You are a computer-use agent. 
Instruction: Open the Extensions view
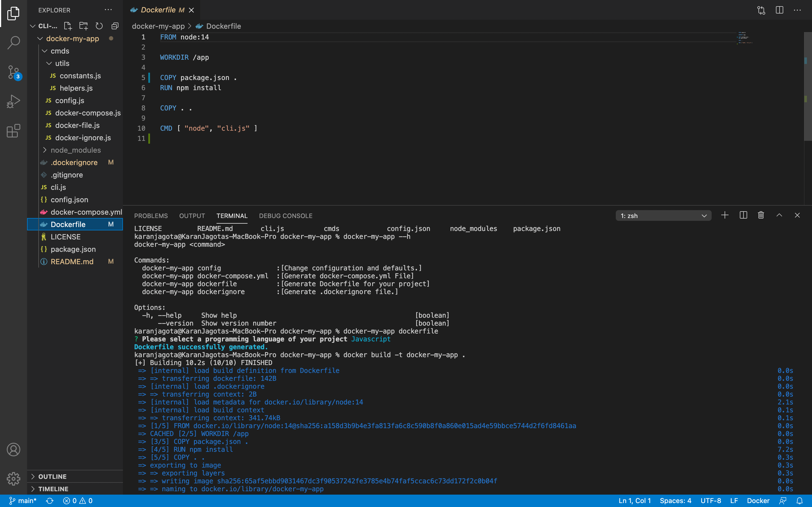click(14, 131)
